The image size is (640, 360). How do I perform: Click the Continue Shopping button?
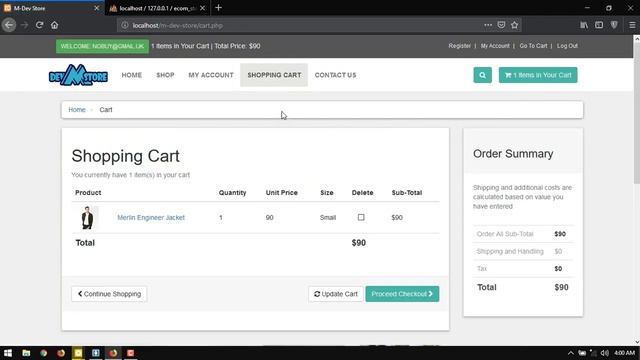109,294
